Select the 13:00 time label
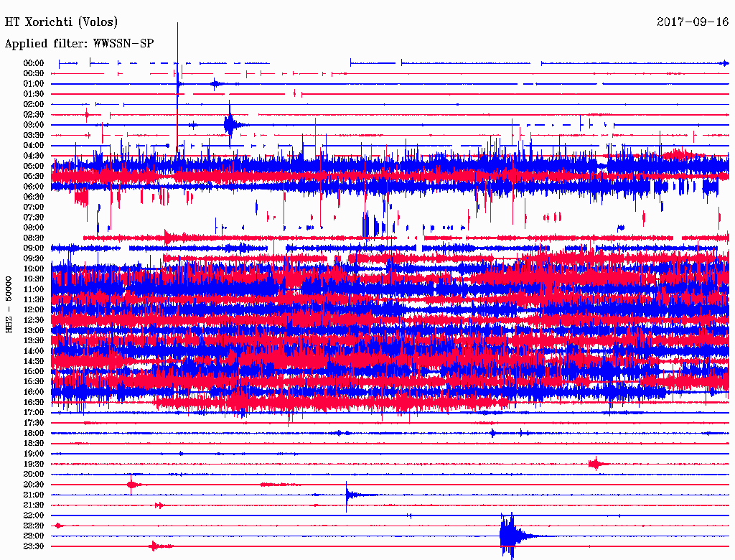 pos(34,330)
